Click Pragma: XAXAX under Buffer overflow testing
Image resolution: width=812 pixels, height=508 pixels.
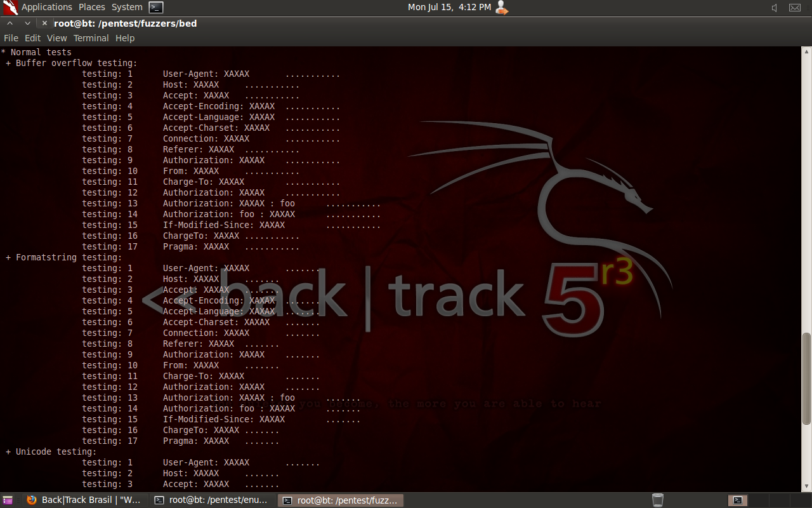point(196,246)
